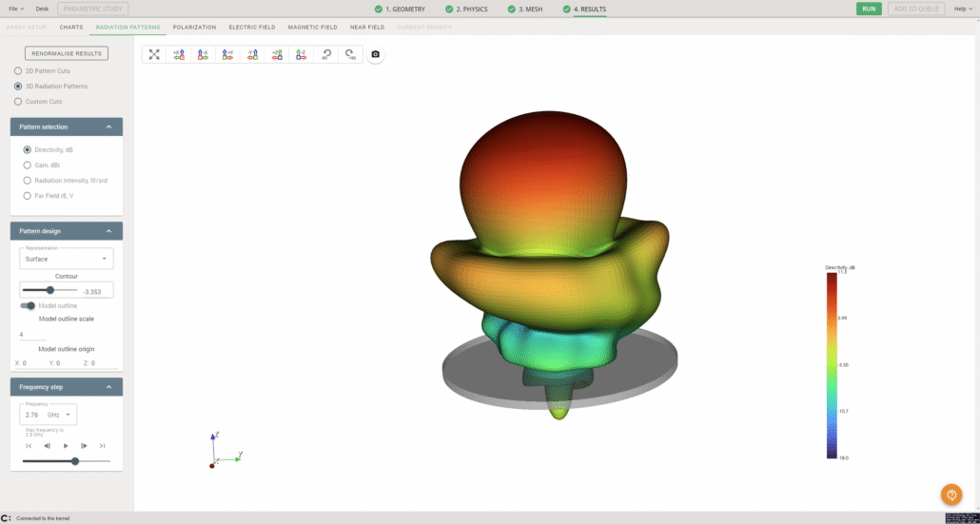Screen dimensions: 980x524
Task: Switch to the Polarization tab
Action: (194, 27)
